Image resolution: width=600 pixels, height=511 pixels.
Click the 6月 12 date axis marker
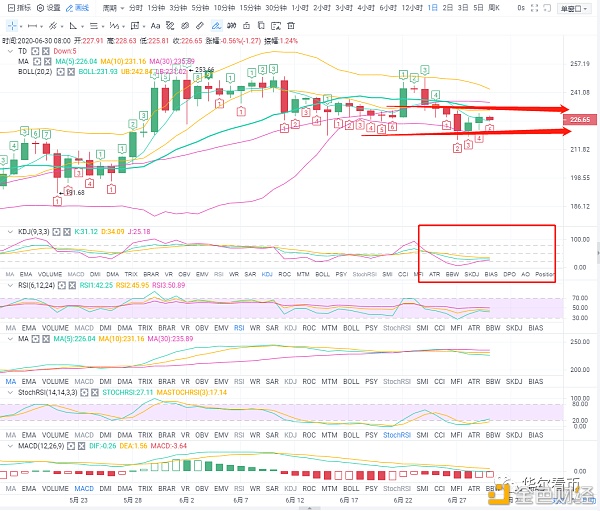295,500
